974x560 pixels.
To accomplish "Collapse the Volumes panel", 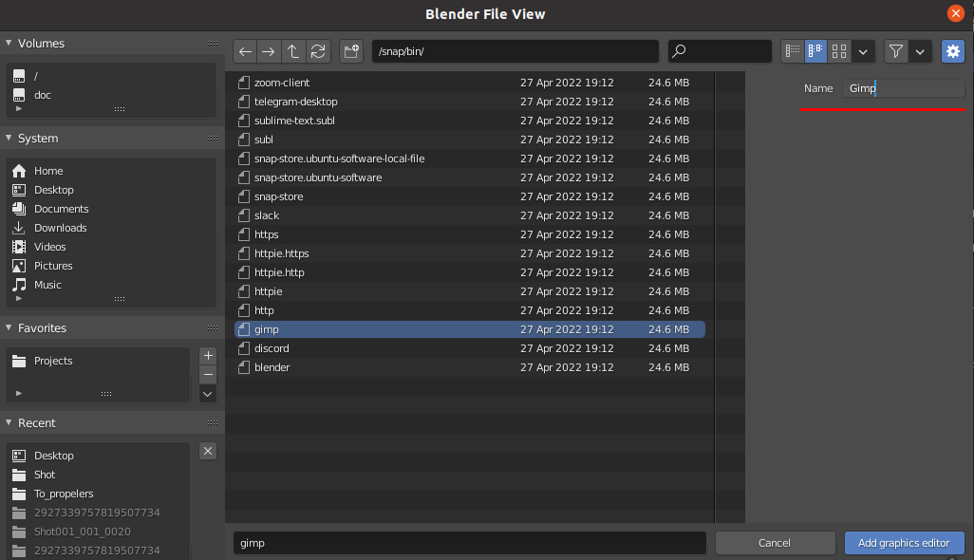I will pos(9,43).
